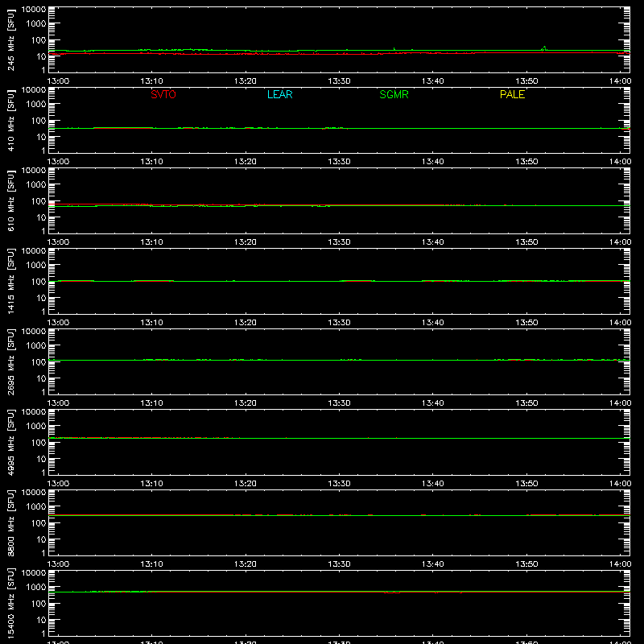Click 13:30 label under the 1415 MHz panel

339,323
